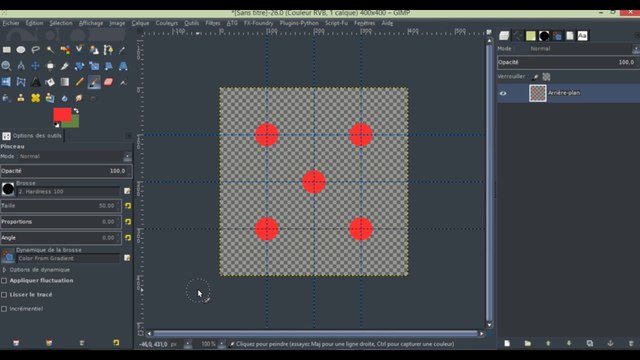The height and width of the screenshot is (360, 640).
Task: Switch to the Brushes tab in right dock
Action: pyautogui.click(x=544, y=36)
